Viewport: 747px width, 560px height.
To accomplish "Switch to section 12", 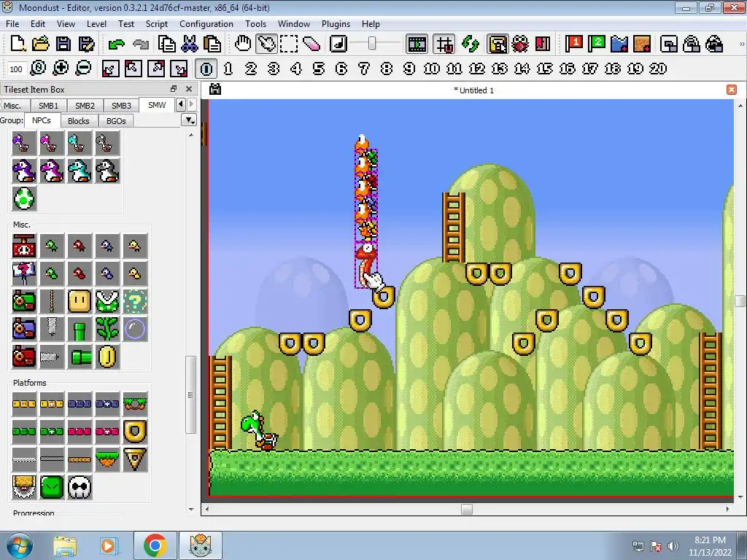I will pos(477,69).
